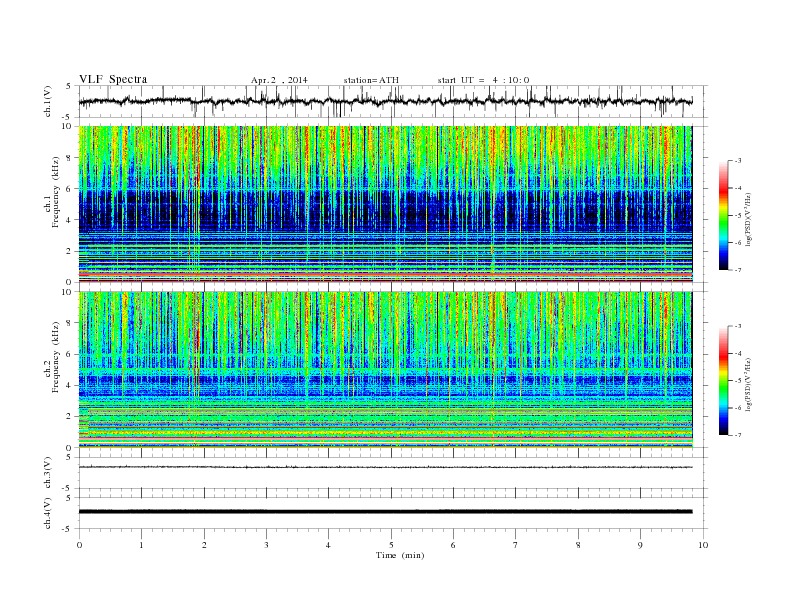Click the "ch.4(V)" axis label

[48, 513]
